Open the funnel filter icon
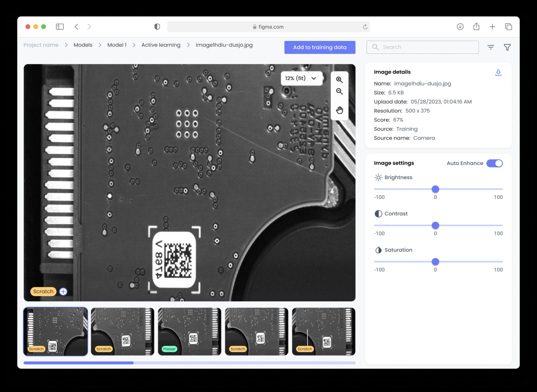The width and height of the screenshot is (537, 392). (x=507, y=47)
